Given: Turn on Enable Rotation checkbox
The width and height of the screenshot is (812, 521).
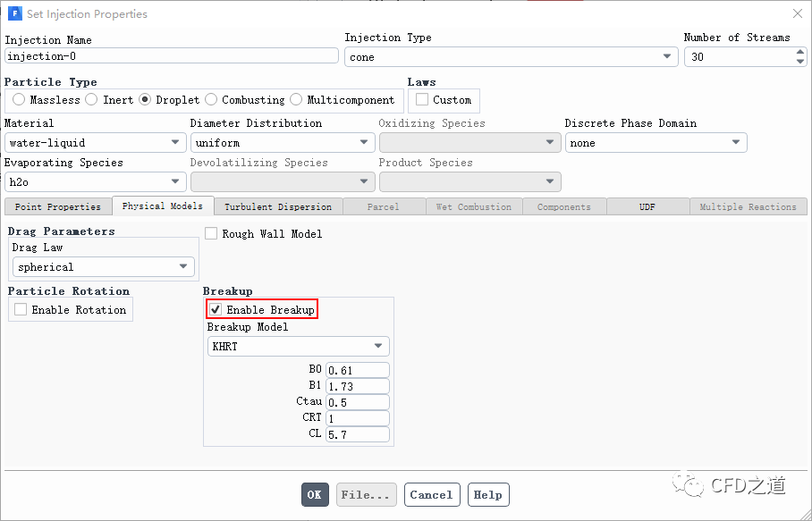Looking at the screenshot, I should [x=21, y=310].
